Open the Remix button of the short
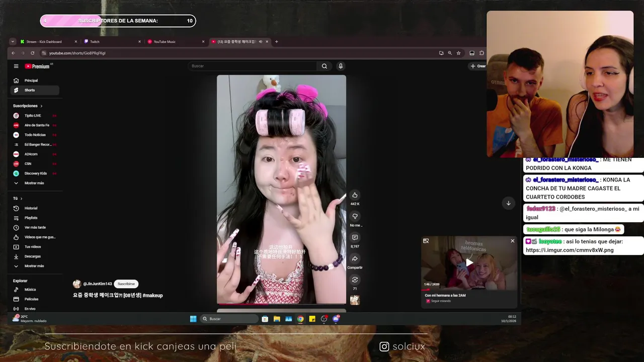 [355, 280]
